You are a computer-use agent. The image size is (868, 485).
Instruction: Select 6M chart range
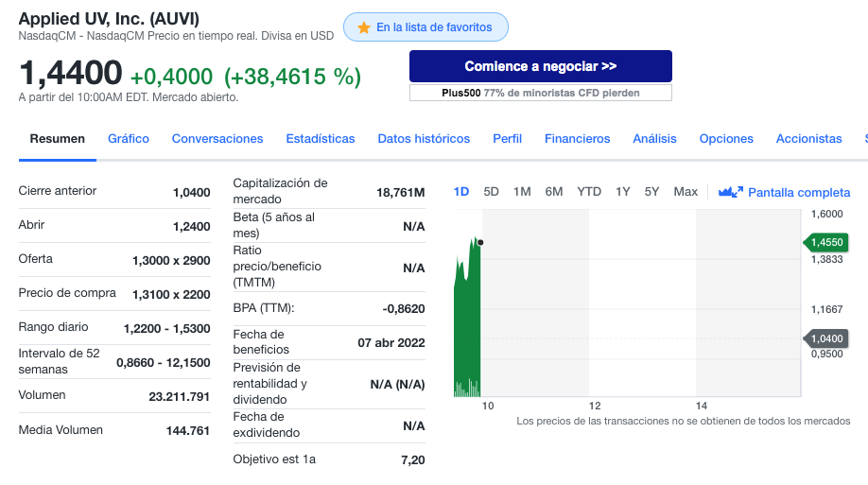pyautogui.click(x=553, y=192)
